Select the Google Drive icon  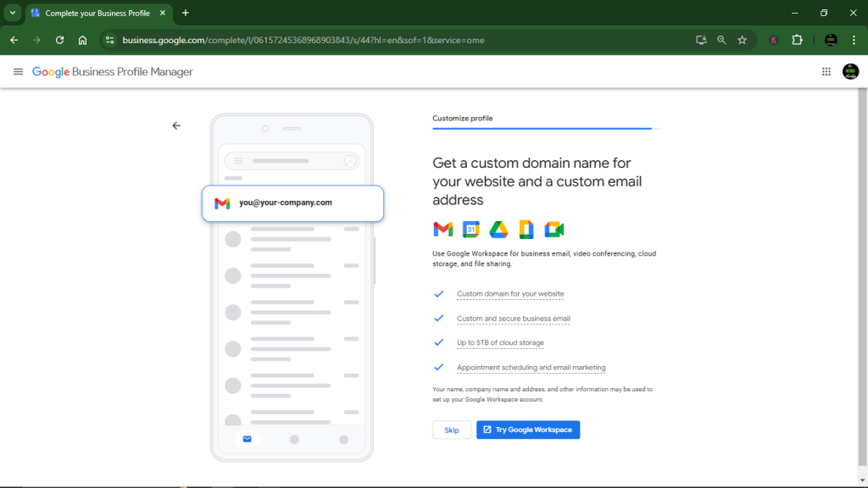pyautogui.click(x=498, y=229)
